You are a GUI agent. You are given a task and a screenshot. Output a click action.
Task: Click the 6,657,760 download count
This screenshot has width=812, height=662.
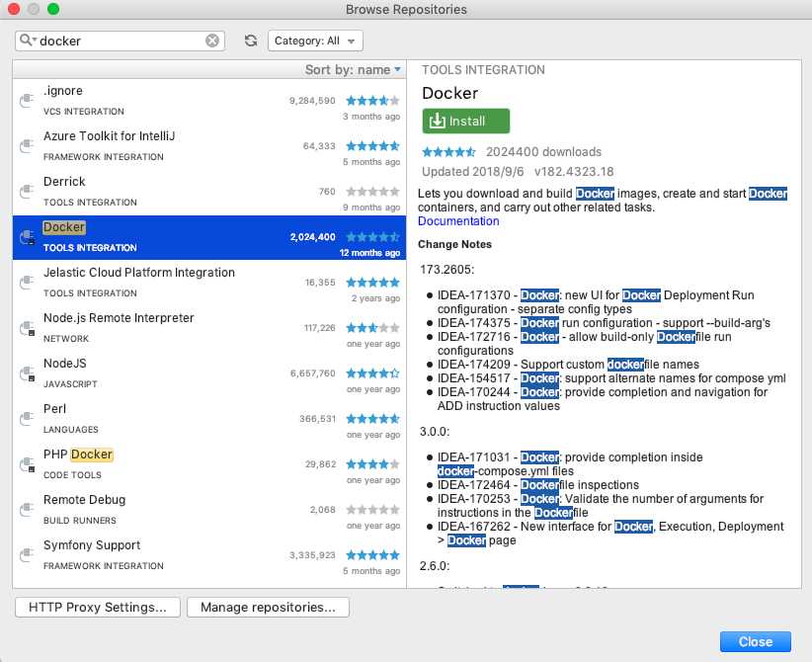point(313,373)
